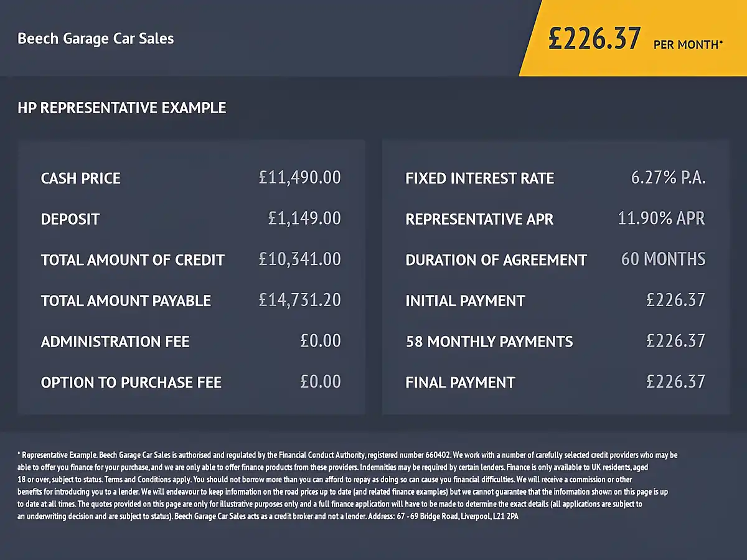Click the Total Amount of Credit label
This screenshot has height=560, width=747.
click(133, 260)
